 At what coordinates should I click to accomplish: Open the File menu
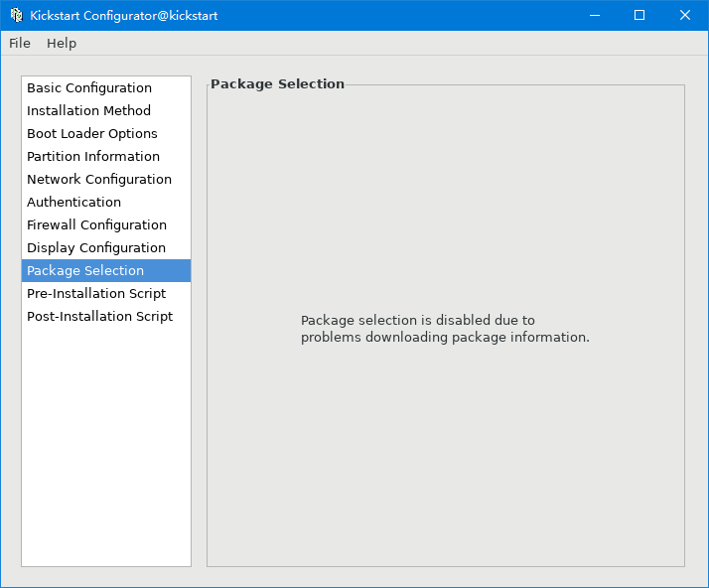tap(20, 44)
